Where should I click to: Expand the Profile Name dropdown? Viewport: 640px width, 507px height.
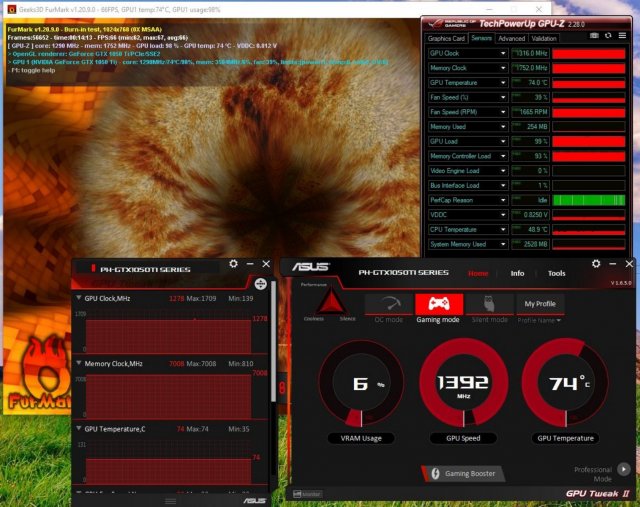(538, 320)
